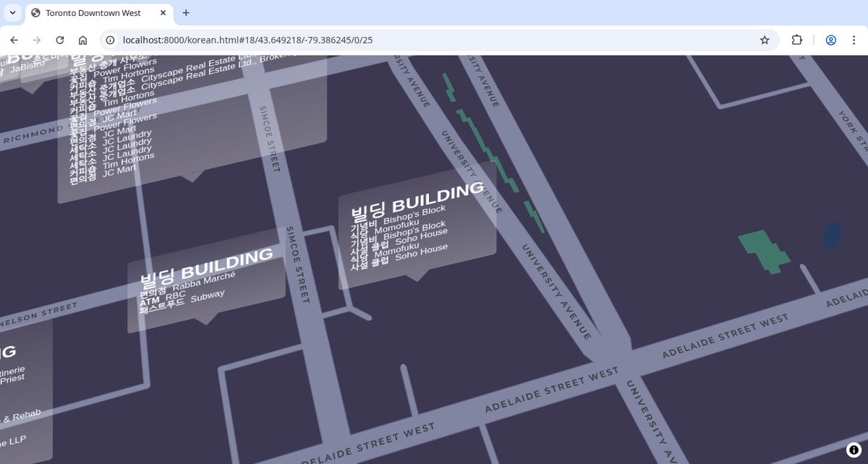Open the map attribution info button

click(x=853, y=449)
